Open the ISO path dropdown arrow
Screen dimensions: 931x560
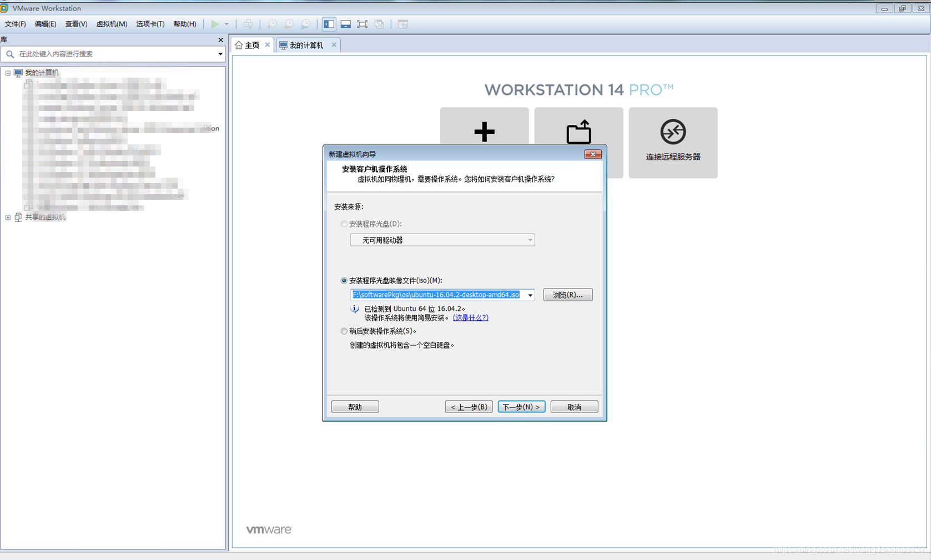point(530,295)
